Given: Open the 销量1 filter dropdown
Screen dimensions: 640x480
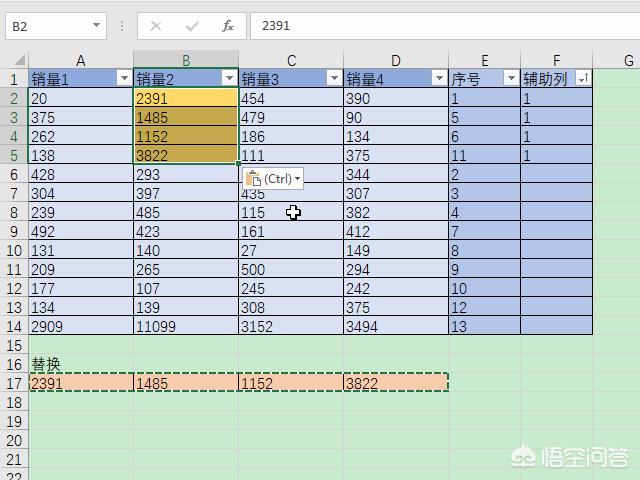Looking at the screenshot, I should 124,78.
